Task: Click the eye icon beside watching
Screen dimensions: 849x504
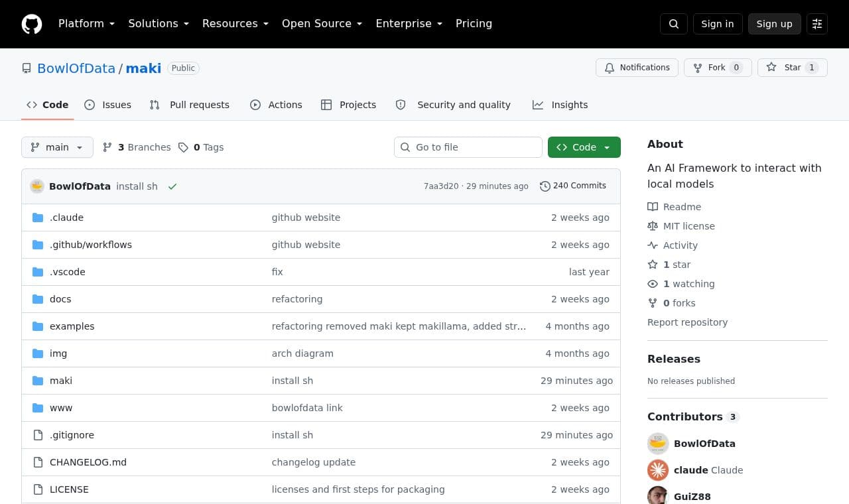Action: pos(653,284)
